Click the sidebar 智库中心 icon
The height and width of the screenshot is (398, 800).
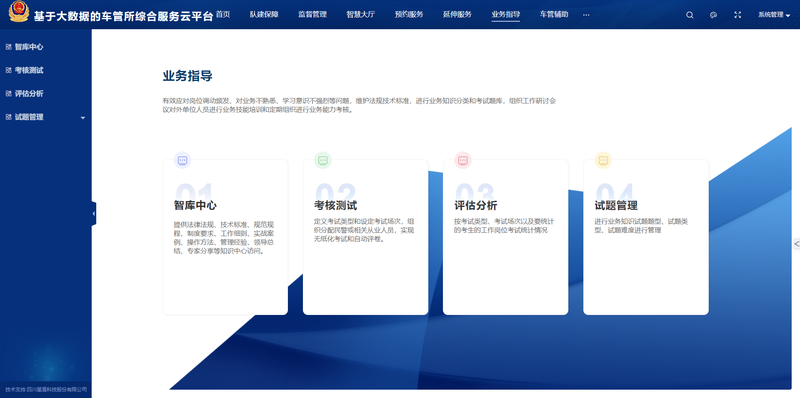point(8,47)
